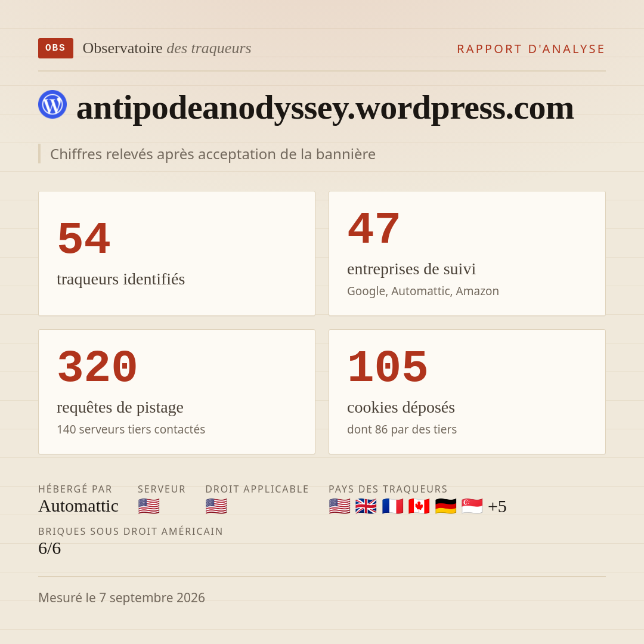This screenshot has height=644, width=644.
Task: Click the WordPress site logo icon
Action: point(52,104)
